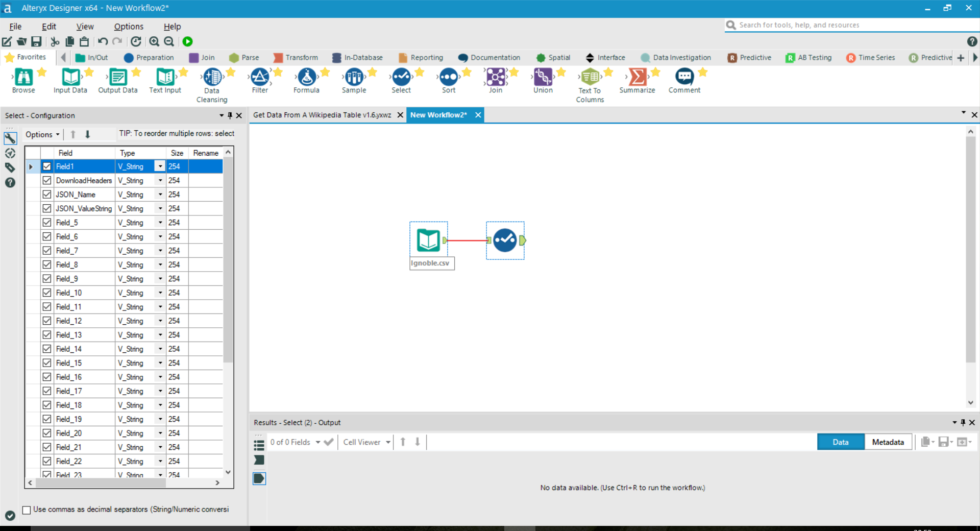Select the Field_13 row name
The width and height of the screenshot is (980, 531).
tap(69, 335)
